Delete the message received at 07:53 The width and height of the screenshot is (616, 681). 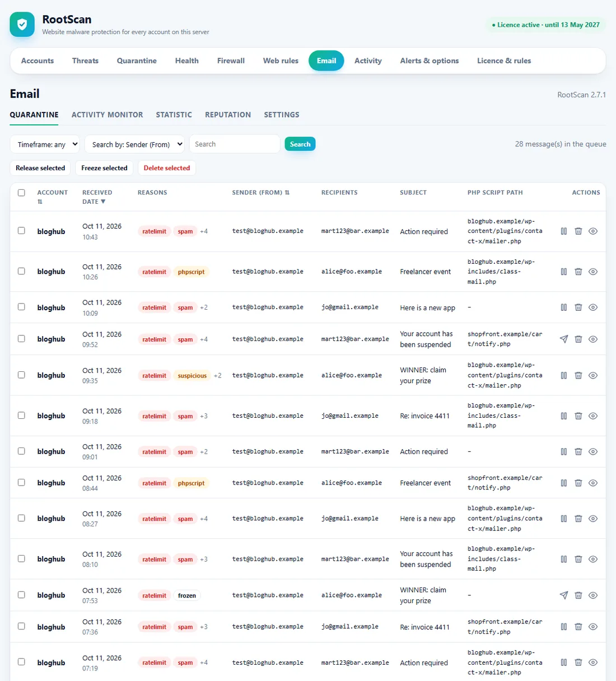click(578, 595)
